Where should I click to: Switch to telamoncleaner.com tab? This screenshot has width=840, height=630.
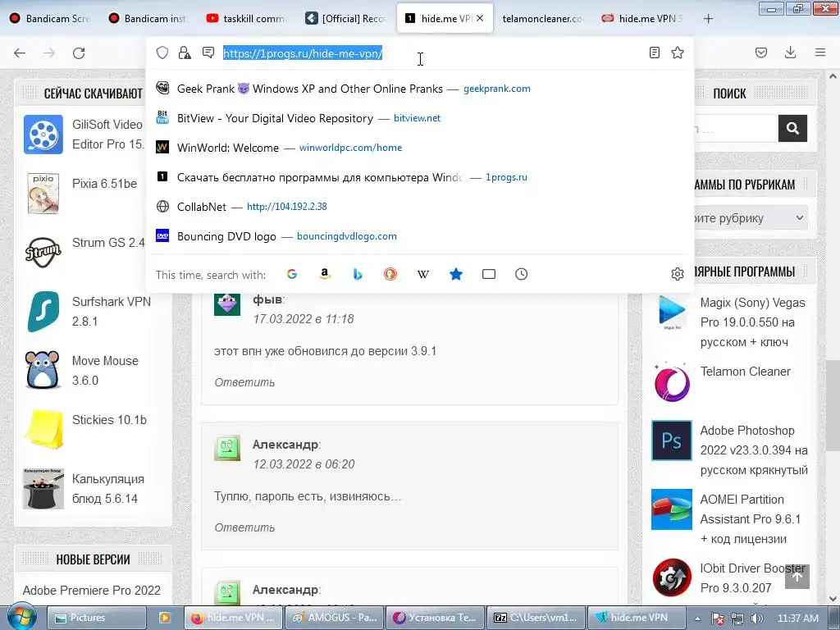tap(542, 18)
